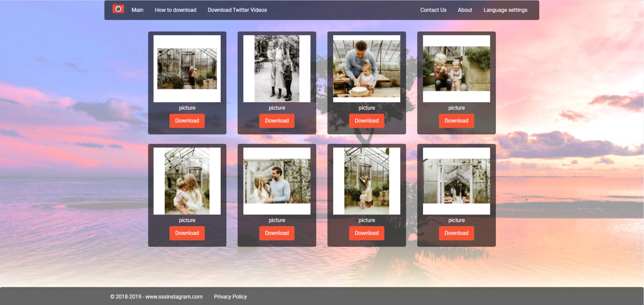Go to Download Twitter Videos section
Screen dimensions: 644x305
(x=237, y=9)
